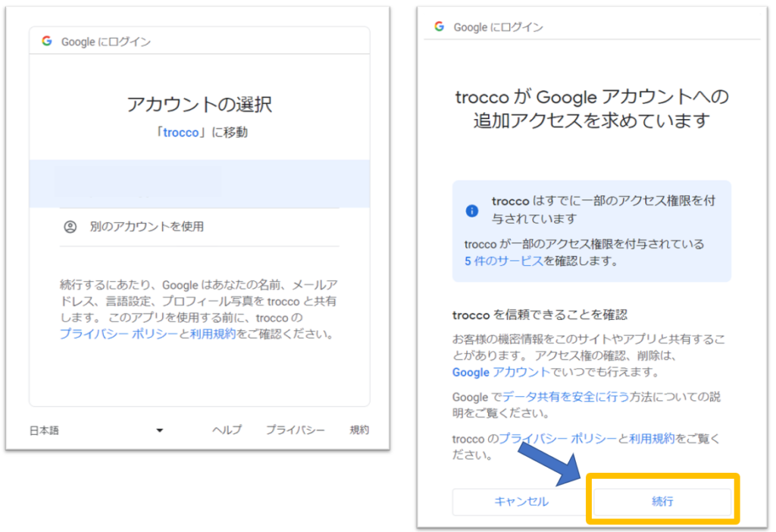This screenshot has height=532, width=776.
Task: Open プライバシー ポリシー link in right dialog
Action: coord(557,438)
